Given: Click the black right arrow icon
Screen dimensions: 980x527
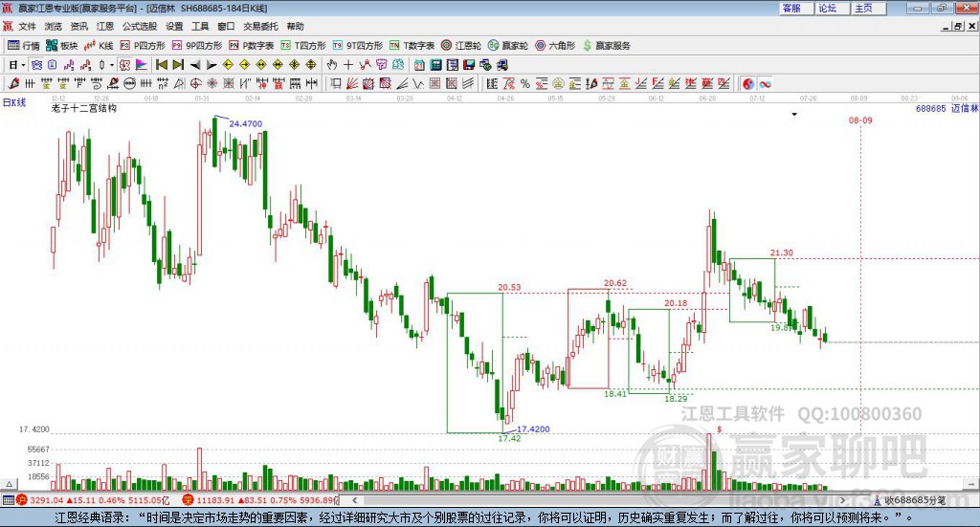Looking at the screenshot, I should [x=212, y=65].
